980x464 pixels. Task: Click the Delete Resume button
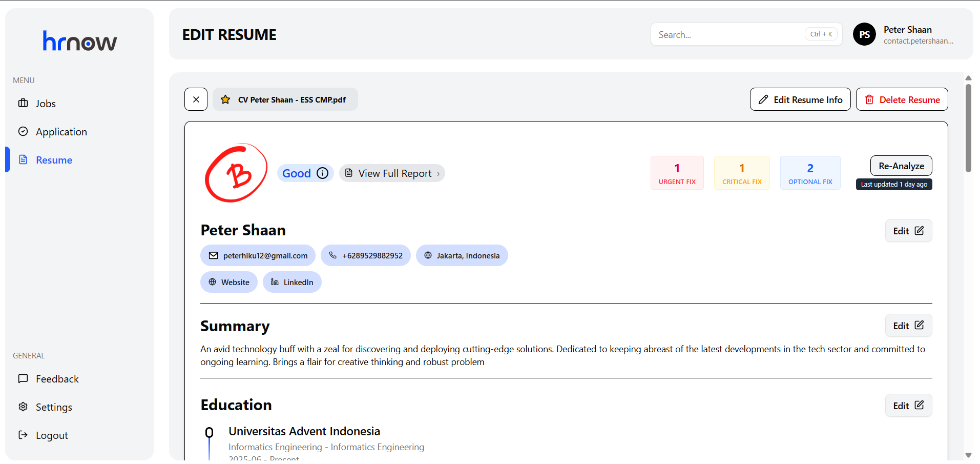click(902, 99)
